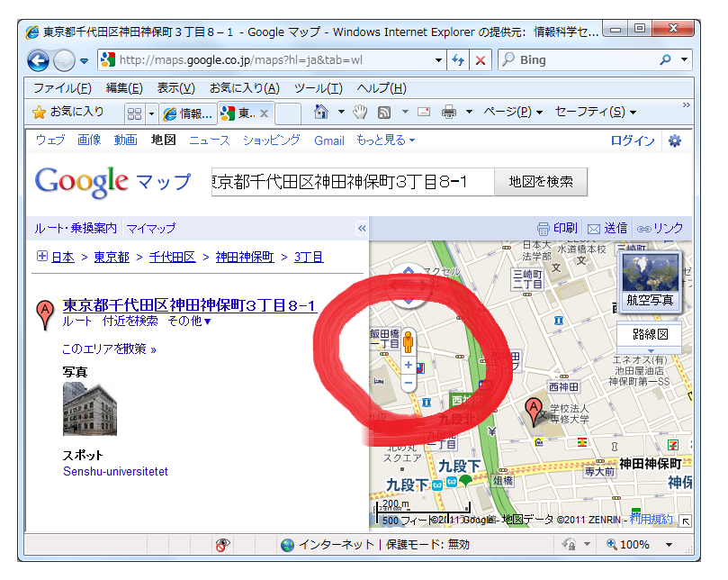Open the 画像 Google link

[89, 140]
